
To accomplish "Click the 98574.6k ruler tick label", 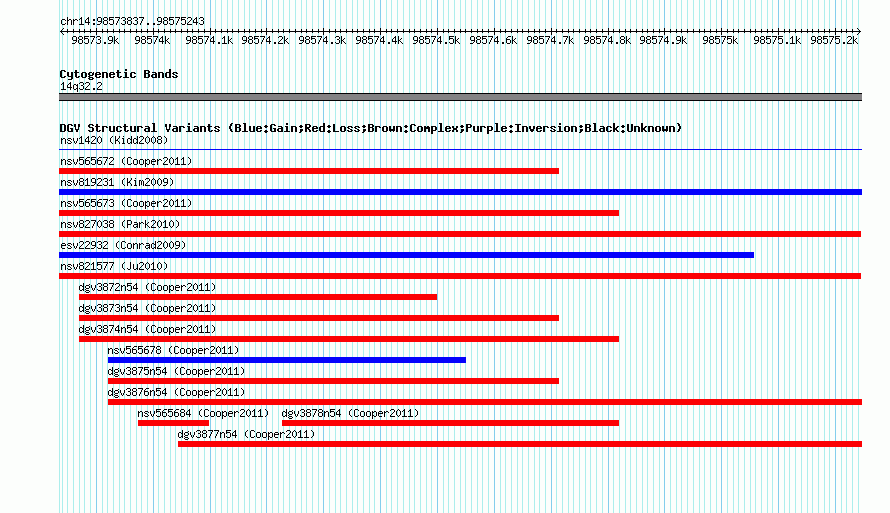I will coord(493,40).
